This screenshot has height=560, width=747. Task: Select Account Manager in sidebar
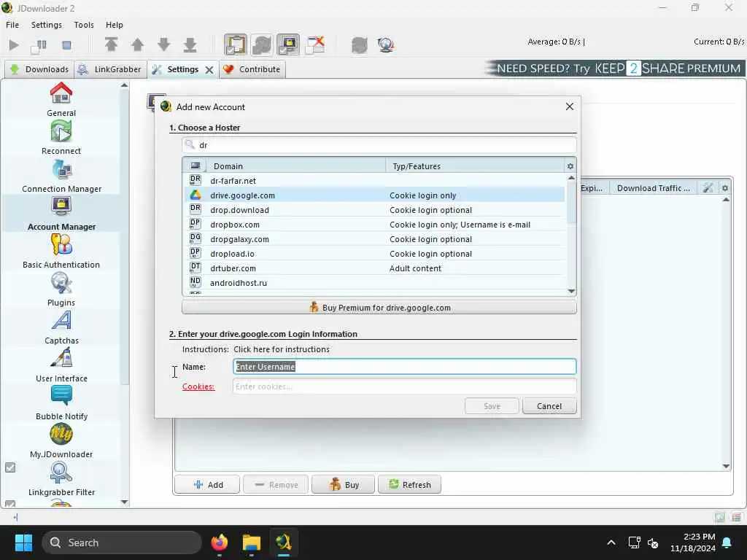pyautogui.click(x=61, y=213)
